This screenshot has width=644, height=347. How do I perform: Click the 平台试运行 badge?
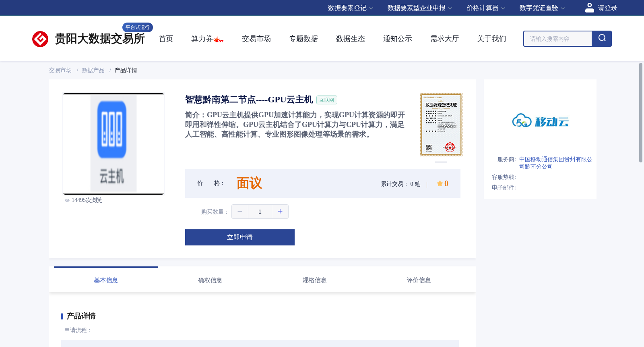pos(138,27)
